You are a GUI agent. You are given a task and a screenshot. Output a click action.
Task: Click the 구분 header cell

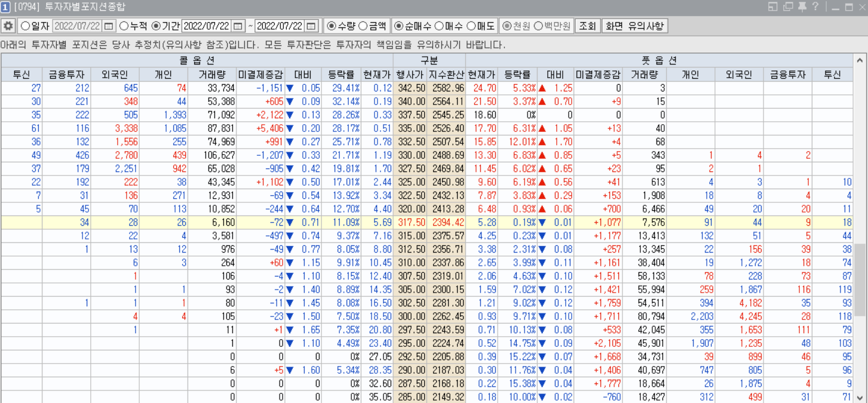point(429,60)
